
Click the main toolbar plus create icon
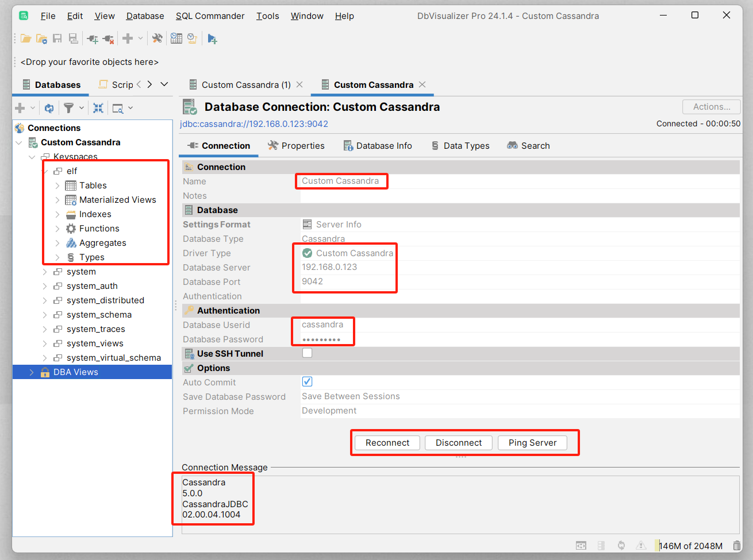[x=128, y=38]
